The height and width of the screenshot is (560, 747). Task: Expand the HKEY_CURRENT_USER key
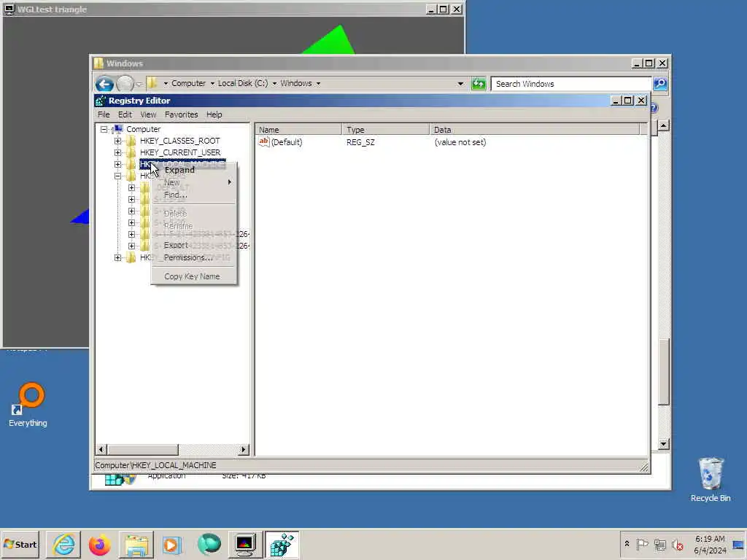(x=117, y=152)
